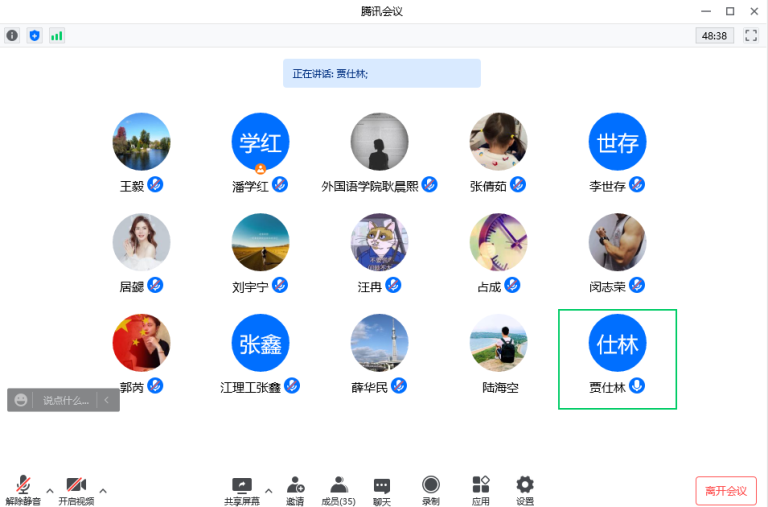Open the 邀请 invite icon
Image resolution: width=768 pixels, height=507 pixels.
[x=295, y=490]
